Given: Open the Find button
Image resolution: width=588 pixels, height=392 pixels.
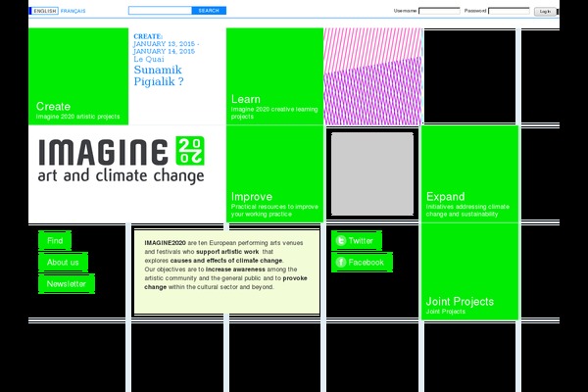Looking at the screenshot, I should tap(55, 240).
